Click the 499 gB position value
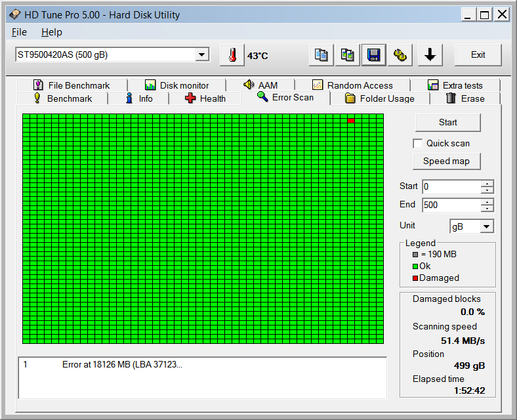The height and width of the screenshot is (420, 517). point(469,366)
